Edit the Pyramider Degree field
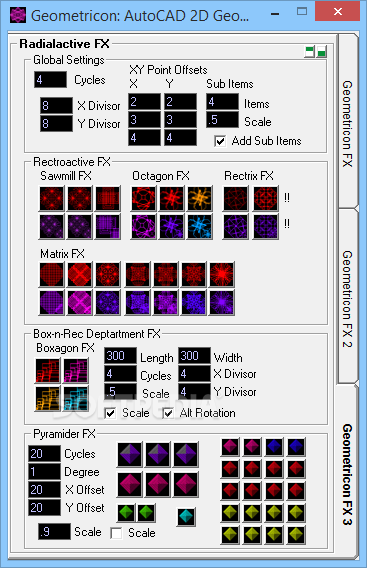Image resolution: width=367 pixels, height=568 pixels. (45, 472)
